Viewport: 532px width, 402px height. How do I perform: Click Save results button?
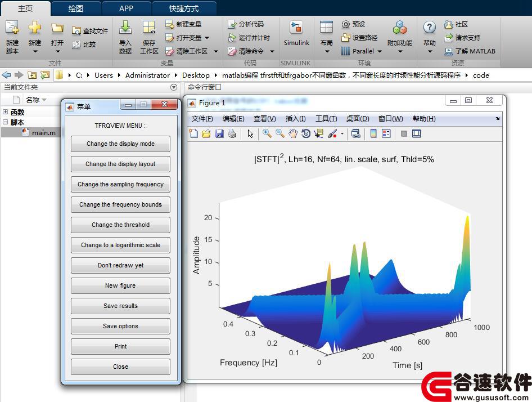click(x=120, y=306)
